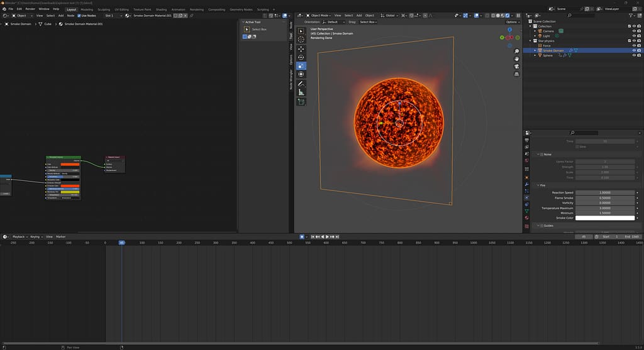644x350 pixels.
Task: Open the viewport Options button
Action: tap(513, 22)
